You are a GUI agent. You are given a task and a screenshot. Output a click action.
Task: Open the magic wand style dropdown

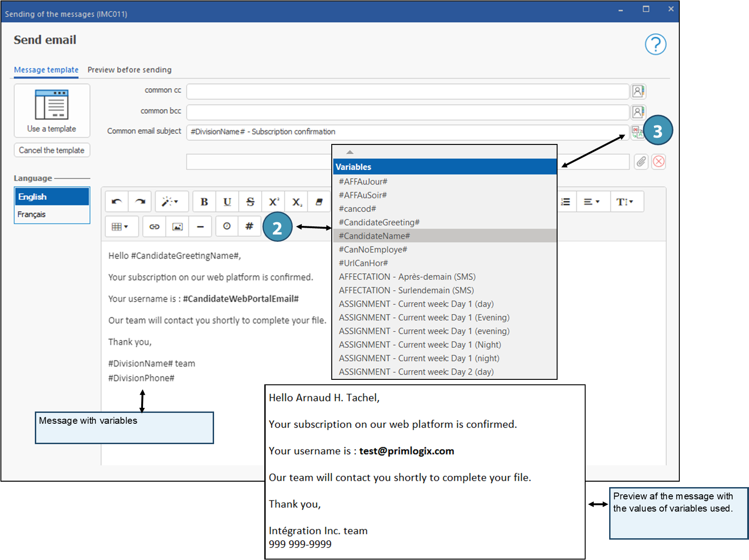pyautogui.click(x=170, y=202)
